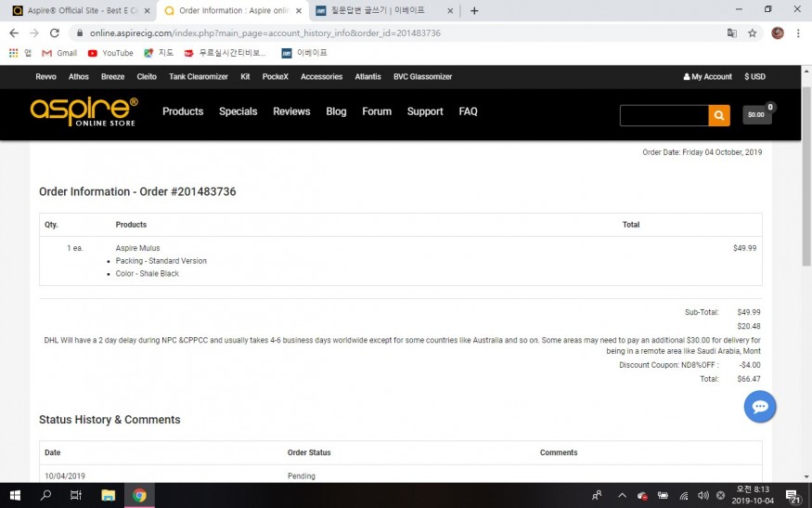Open the notification center icon
812x508 pixels.
coord(793,496)
